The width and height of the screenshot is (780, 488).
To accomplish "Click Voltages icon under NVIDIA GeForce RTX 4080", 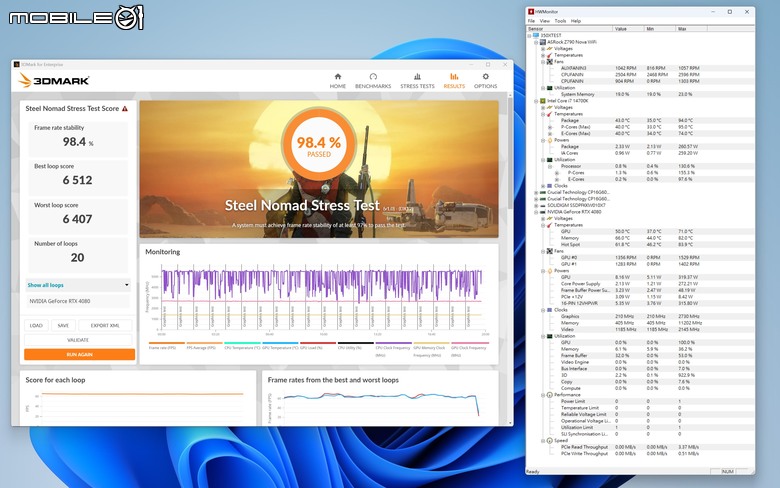I will click(x=550, y=218).
